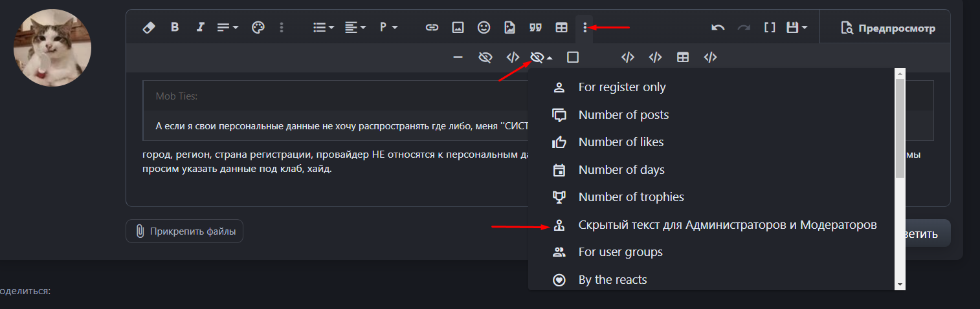This screenshot has width=980, height=309.
Task: Click the Прикрепить файлы attach button
Action: 184,231
